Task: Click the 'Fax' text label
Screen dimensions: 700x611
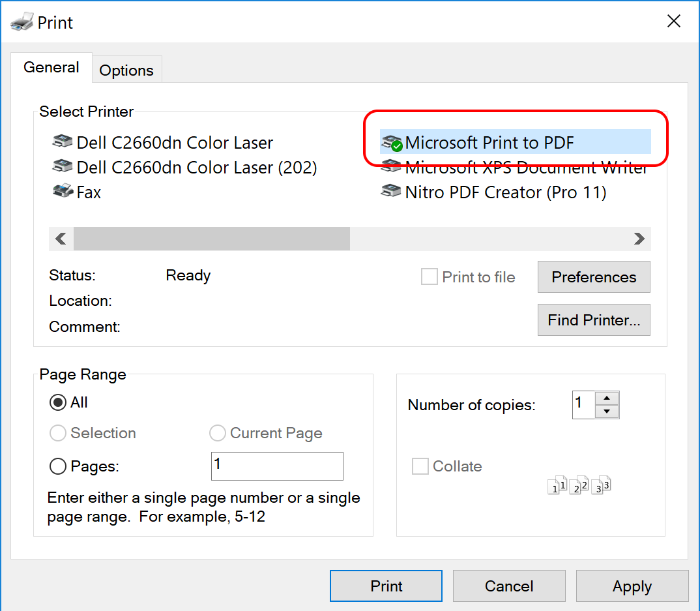Action: [x=89, y=192]
